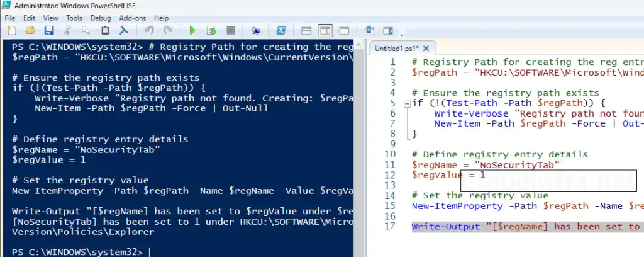
Task: Click the console prompt at the bottom
Action: coord(77,252)
